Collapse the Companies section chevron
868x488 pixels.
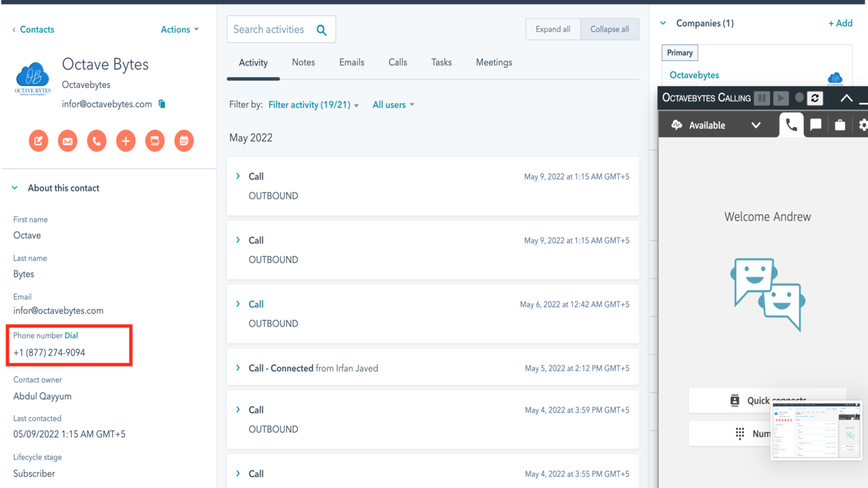[x=663, y=23]
